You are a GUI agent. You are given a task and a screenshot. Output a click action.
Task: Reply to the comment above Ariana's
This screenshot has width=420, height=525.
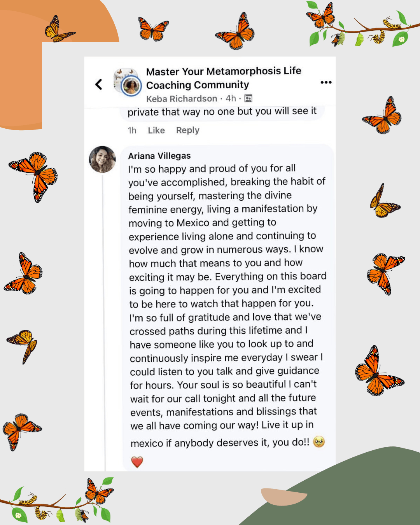click(187, 130)
